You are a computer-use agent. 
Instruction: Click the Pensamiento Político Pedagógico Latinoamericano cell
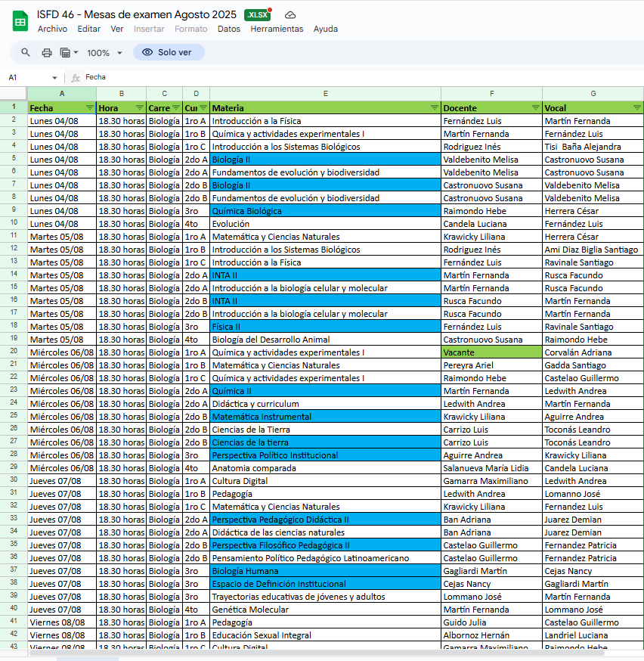[326, 558]
